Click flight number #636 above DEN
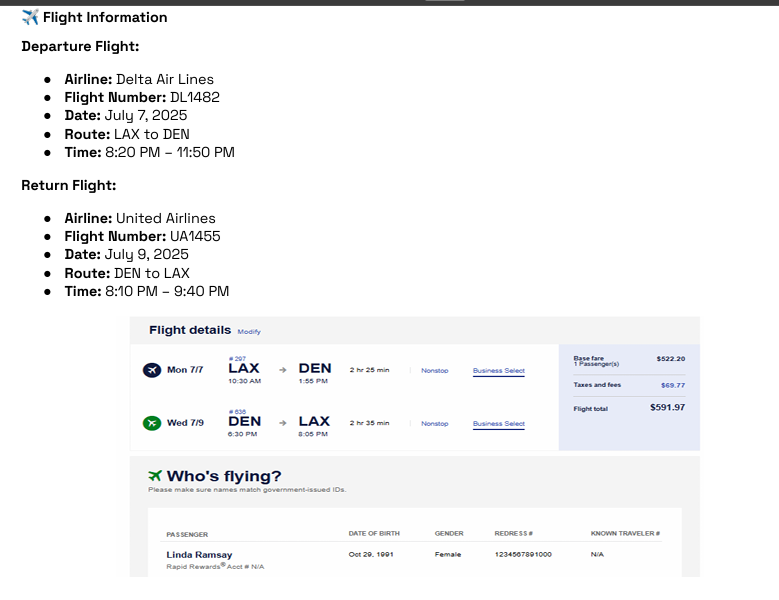Viewport: 779px width, 600px height. coord(237,411)
